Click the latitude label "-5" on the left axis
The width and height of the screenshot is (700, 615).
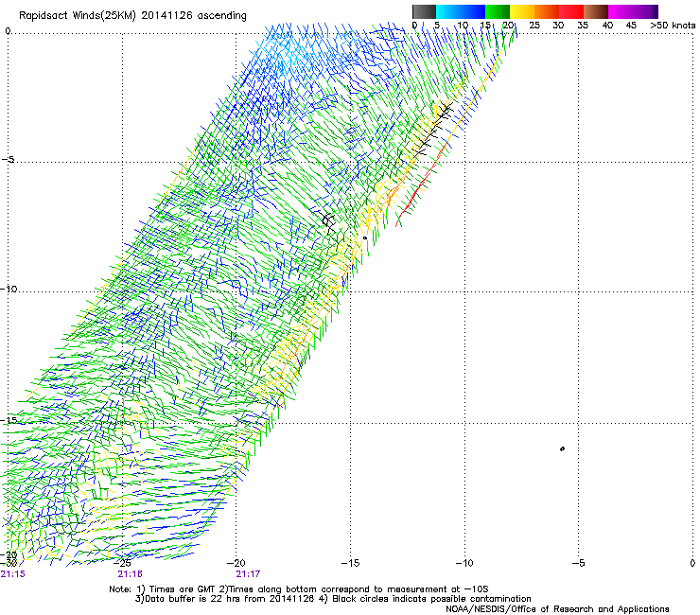9,160
